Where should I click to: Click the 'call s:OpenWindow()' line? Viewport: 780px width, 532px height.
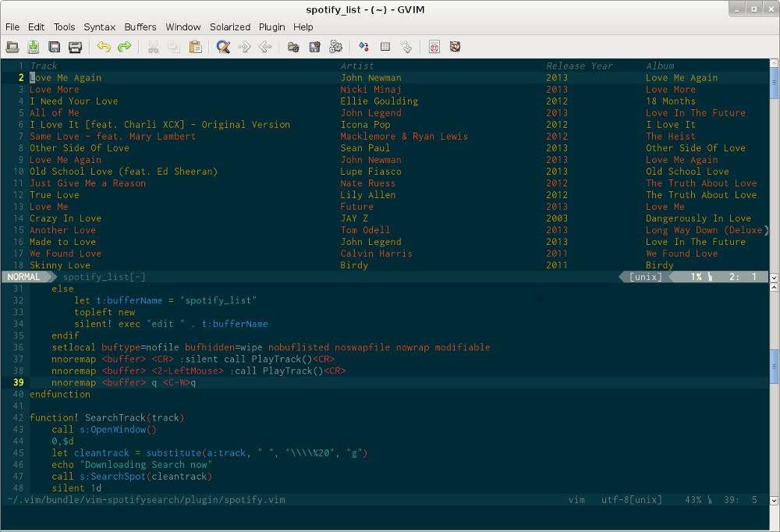coord(104,430)
